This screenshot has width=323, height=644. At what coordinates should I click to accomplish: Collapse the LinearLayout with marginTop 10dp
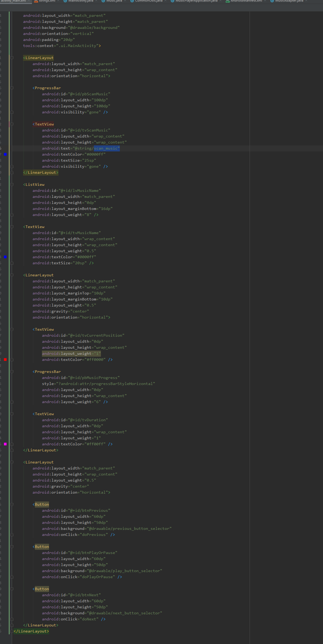click(12, 275)
